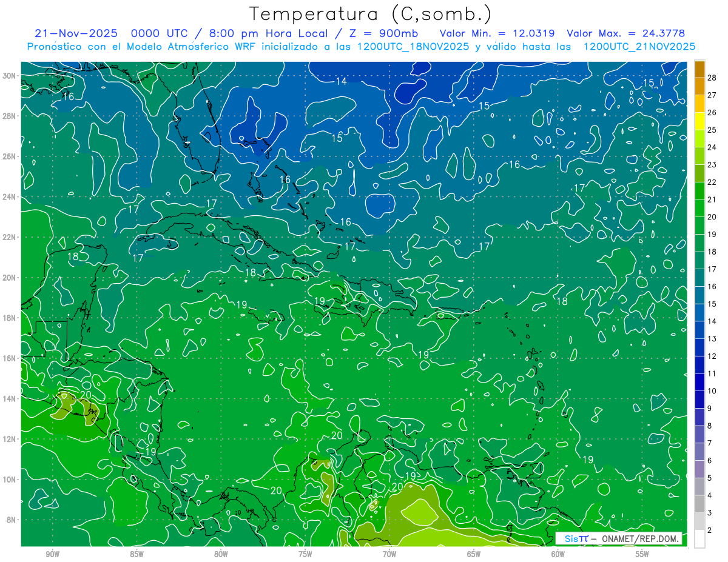Screen dimensions: 728x562
Task: Click the color scale label '22'
Action: tap(712, 182)
